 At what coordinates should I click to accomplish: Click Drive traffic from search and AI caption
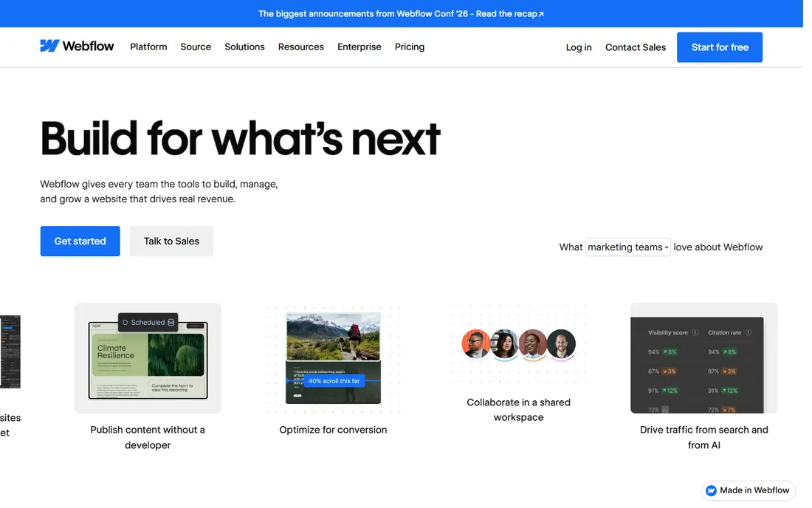click(703, 437)
